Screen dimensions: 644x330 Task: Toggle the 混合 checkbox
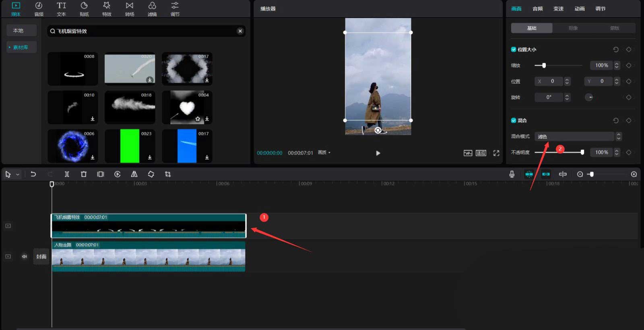pyautogui.click(x=514, y=120)
